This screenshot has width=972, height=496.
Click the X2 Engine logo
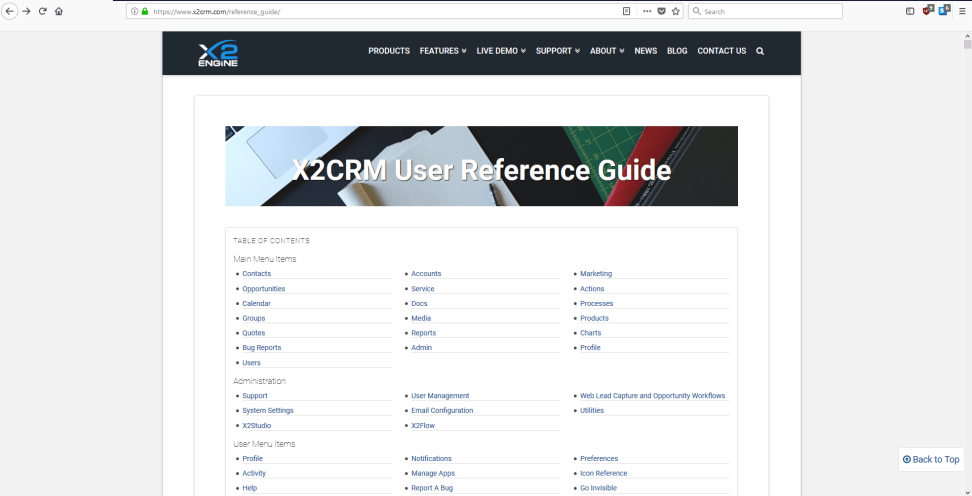(x=218, y=53)
